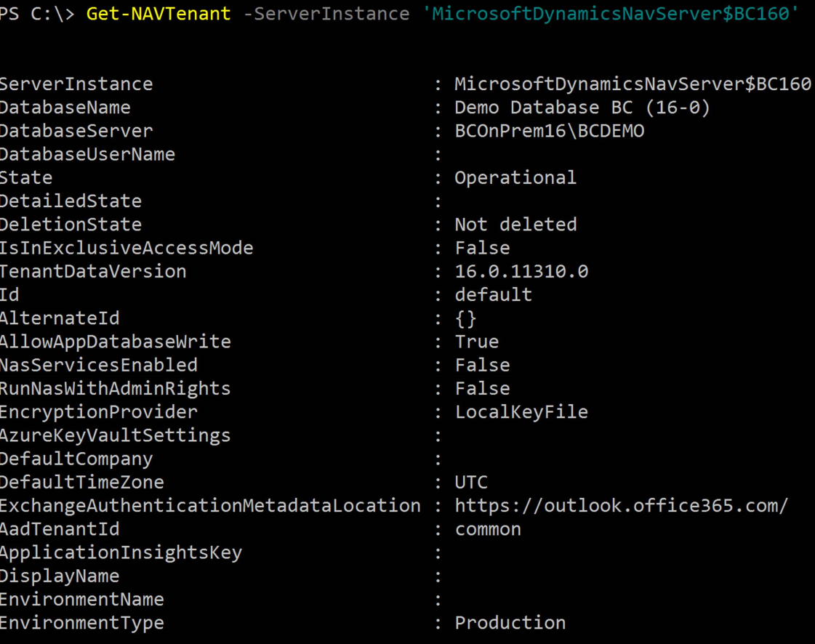Click the UTC time zone value

click(471, 483)
